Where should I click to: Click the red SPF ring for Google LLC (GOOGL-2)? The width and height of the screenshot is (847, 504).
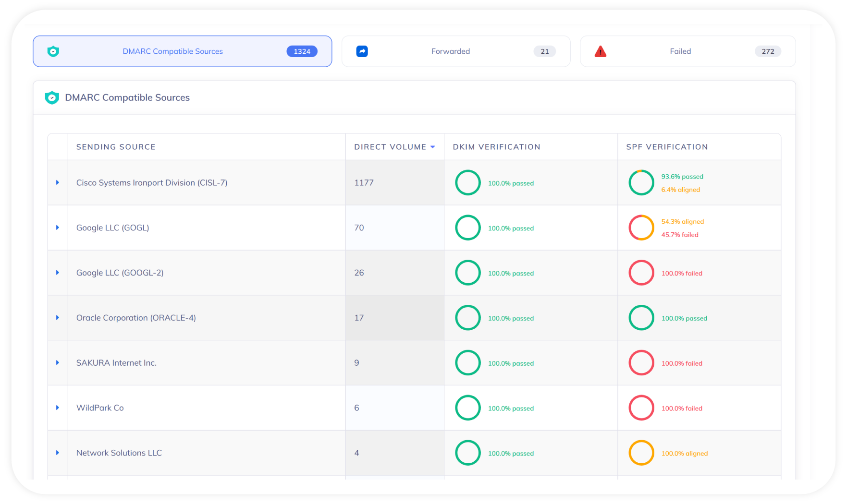[x=641, y=273]
